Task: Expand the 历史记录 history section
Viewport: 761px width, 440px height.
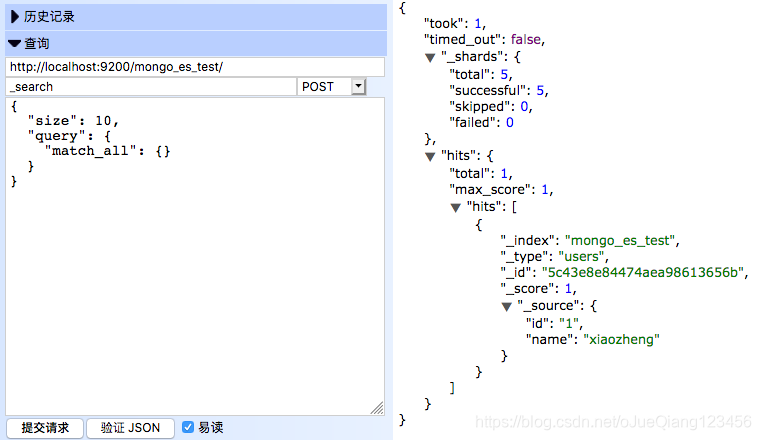Action: click(x=196, y=17)
